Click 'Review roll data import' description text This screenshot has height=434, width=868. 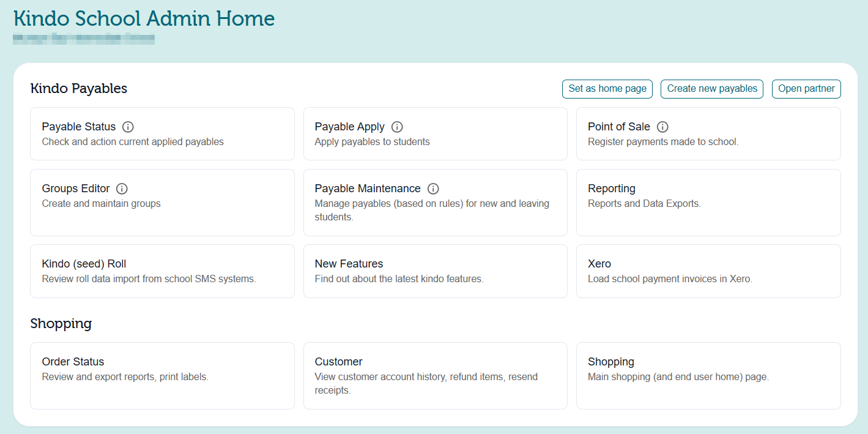pyautogui.click(x=149, y=279)
